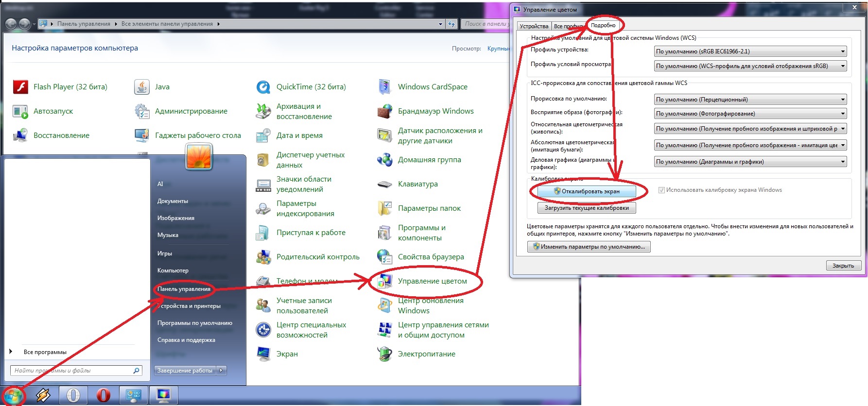Viewport: 868px width, 406px height.
Task: Expand the Прорисовка по умолчанию dropdown
Action: [x=750, y=100]
